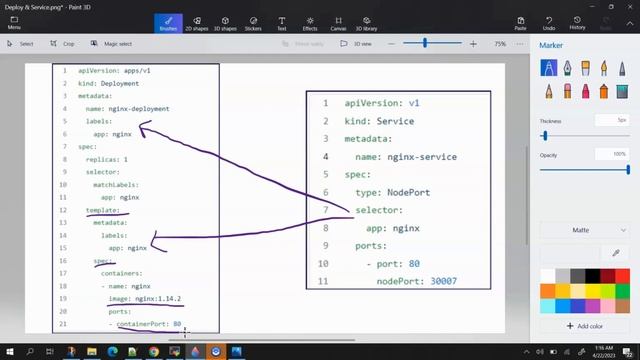Open Google Chrome from taskbar
The width and height of the screenshot is (640, 360).
pos(154,351)
